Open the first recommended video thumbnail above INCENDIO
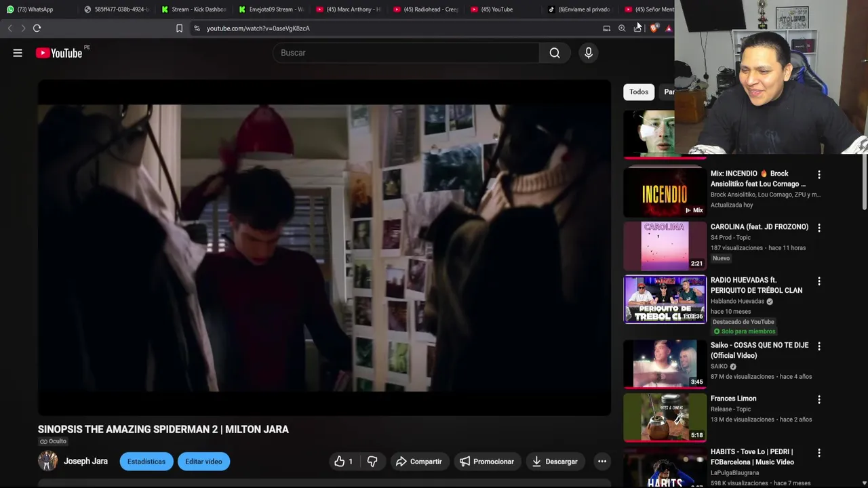Viewport: 868px width, 488px height. coord(649,134)
